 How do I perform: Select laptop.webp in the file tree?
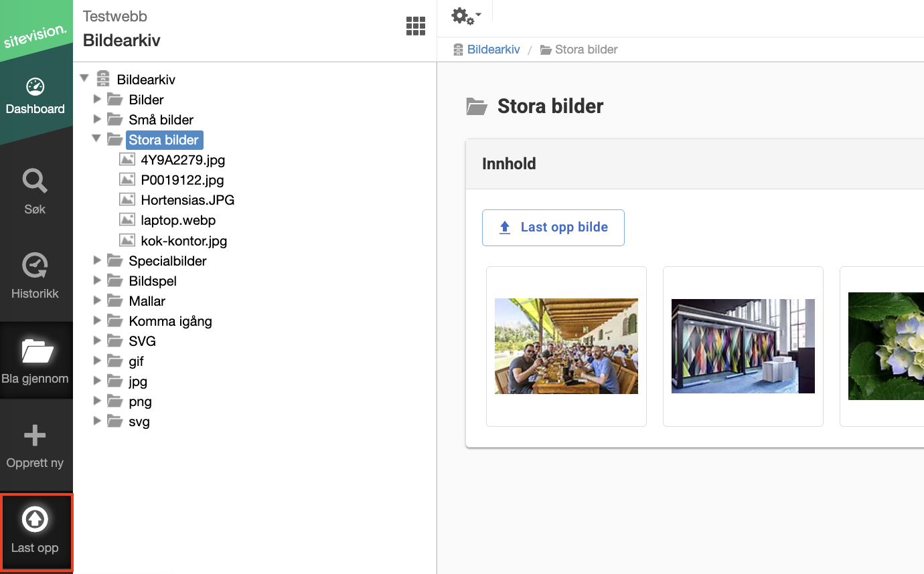pyautogui.click(x=178, y=220)
